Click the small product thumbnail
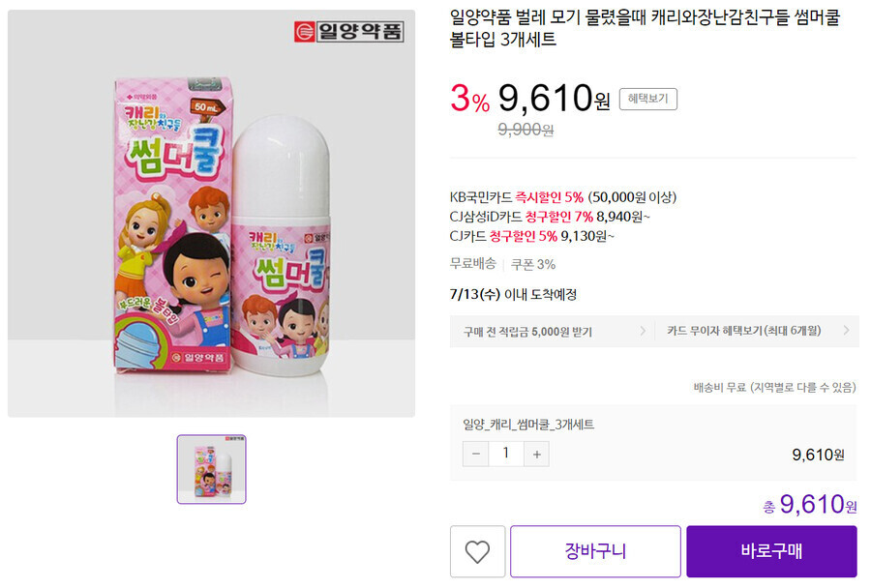 click(211, 470)
